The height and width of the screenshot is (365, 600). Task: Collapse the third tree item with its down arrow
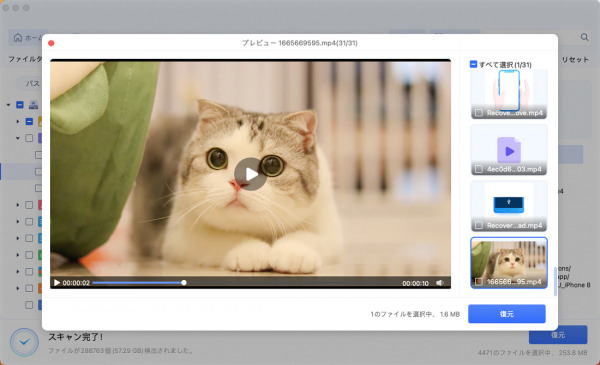click(x=18, y=138)
